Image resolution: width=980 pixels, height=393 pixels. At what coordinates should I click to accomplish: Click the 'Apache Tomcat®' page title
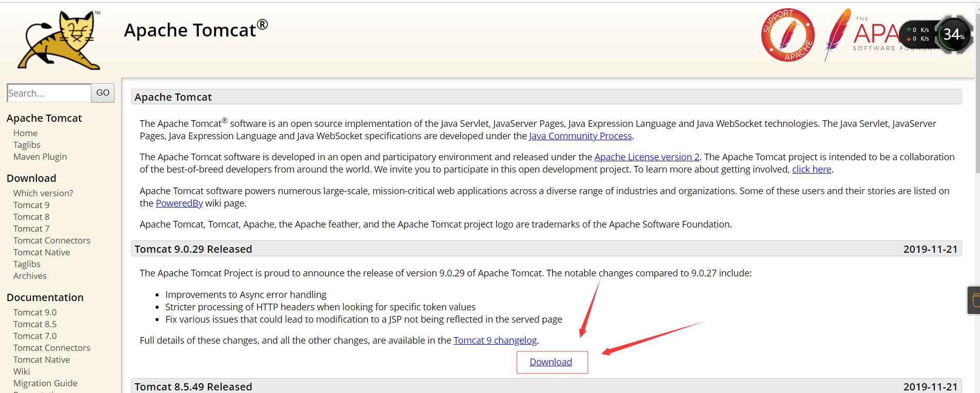pyautogui.click(x=196, y=30)
